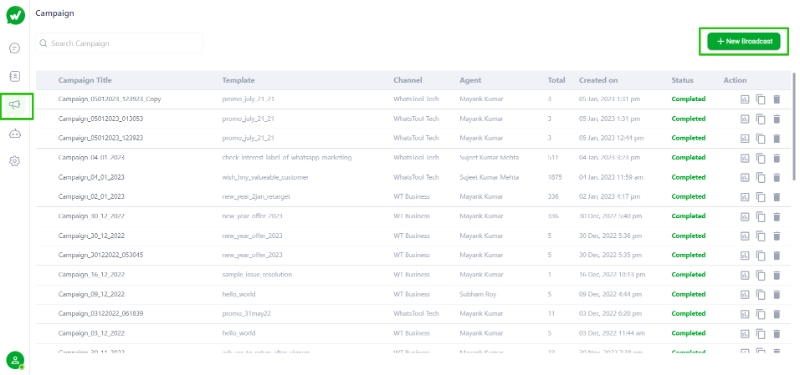Click the Campaign Title column header

point(85,80)
